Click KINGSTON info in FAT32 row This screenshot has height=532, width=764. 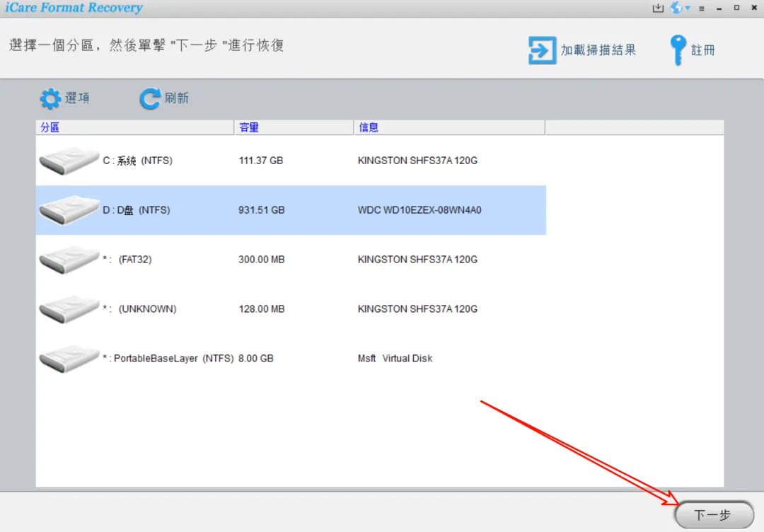[x=417, y=260]
